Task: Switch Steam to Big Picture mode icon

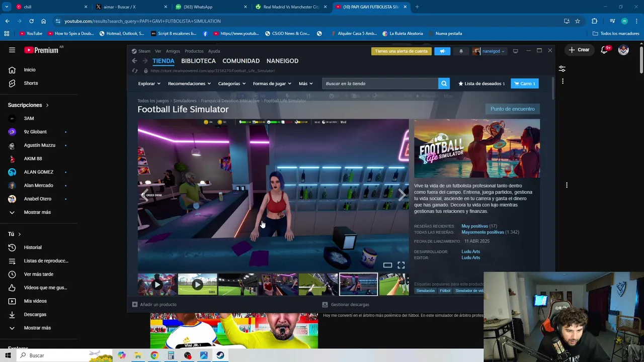Action: pos(515,51)
